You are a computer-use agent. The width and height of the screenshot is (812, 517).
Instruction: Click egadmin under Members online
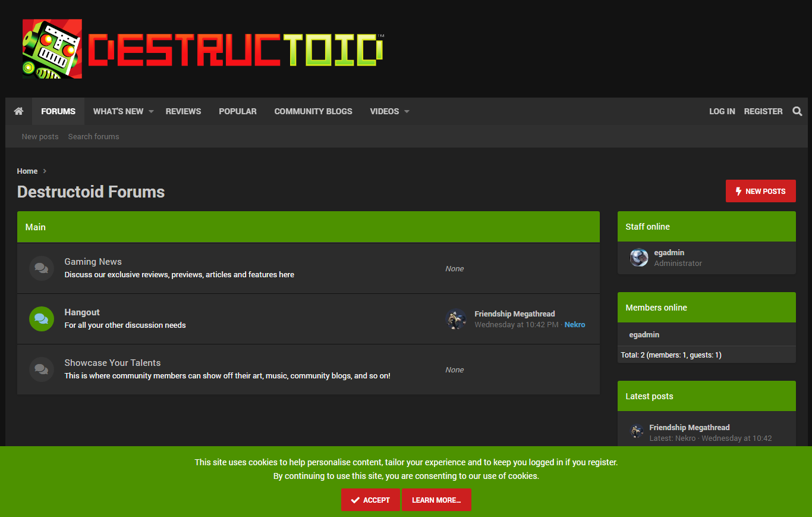click(x=644, y=335)
